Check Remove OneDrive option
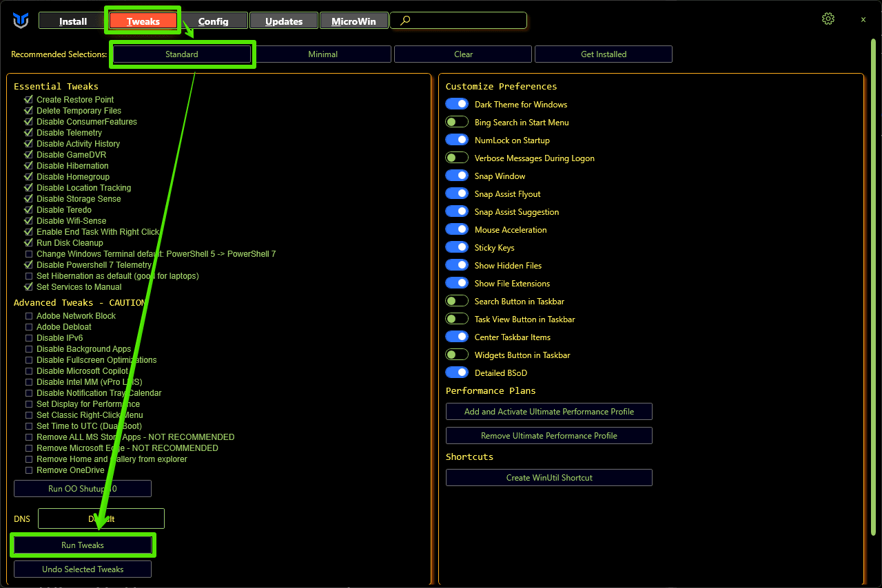This screenshot has height=588, width=882. pyautogui.click(x=29, y=470)
